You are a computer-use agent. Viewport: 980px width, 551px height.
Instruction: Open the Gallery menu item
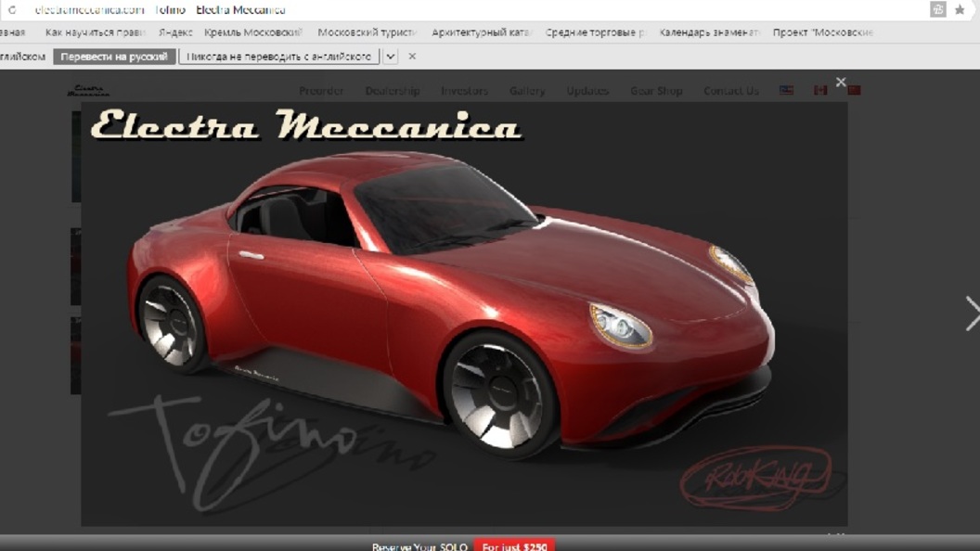(527, 91)
